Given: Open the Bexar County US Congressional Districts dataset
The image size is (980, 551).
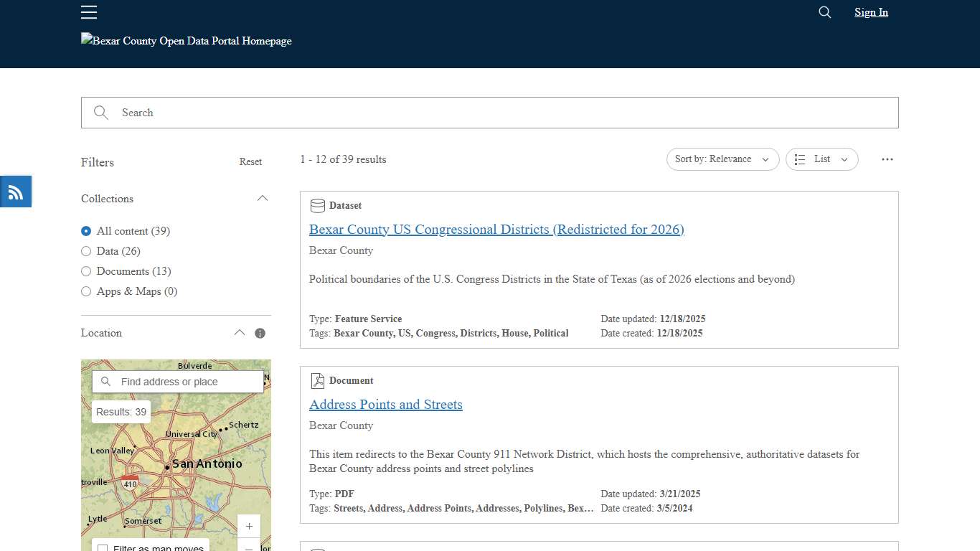Looking at the screenshot, I should (496, 229).
